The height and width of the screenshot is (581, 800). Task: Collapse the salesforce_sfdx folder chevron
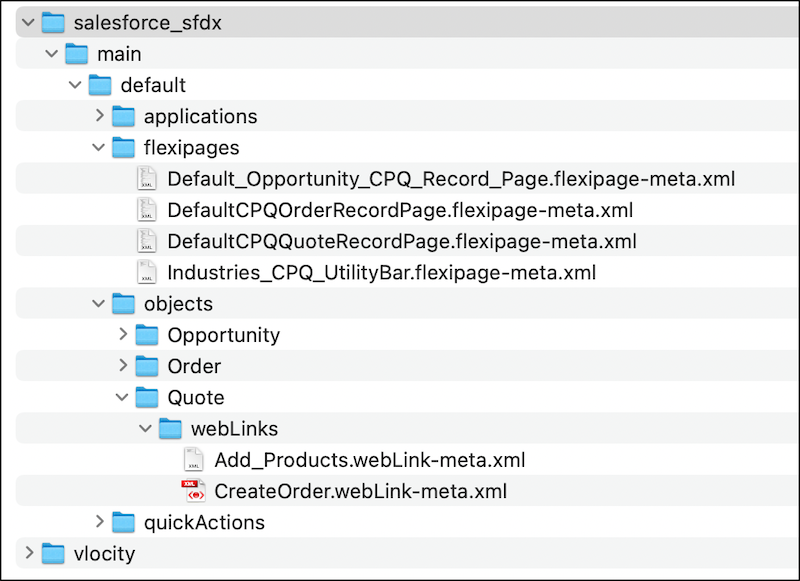(28, 22)
